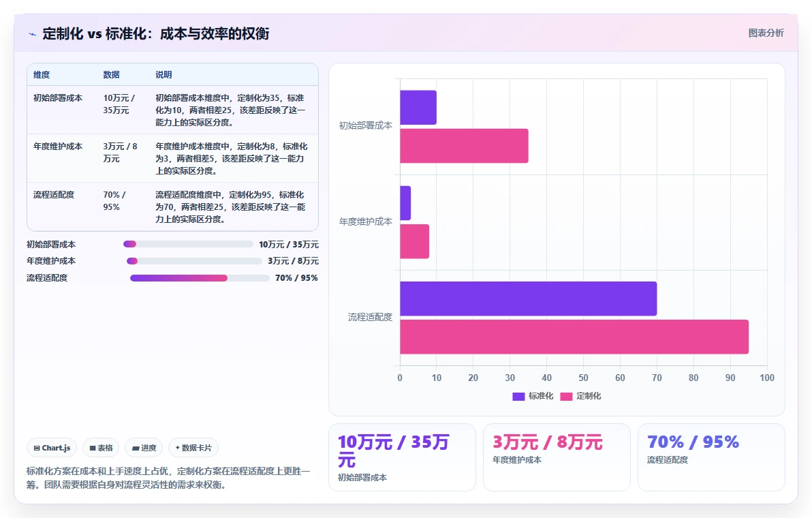
Task: Select the 数据卡片 tag chip
Action: pos(193,448)
